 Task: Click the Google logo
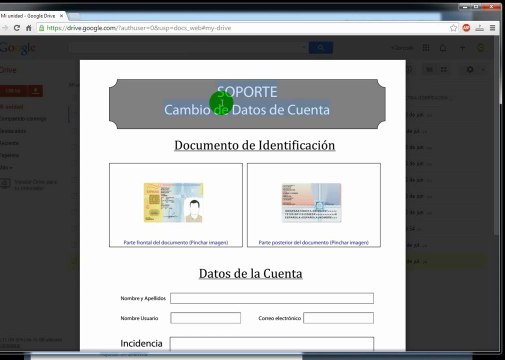click(17, 49)
